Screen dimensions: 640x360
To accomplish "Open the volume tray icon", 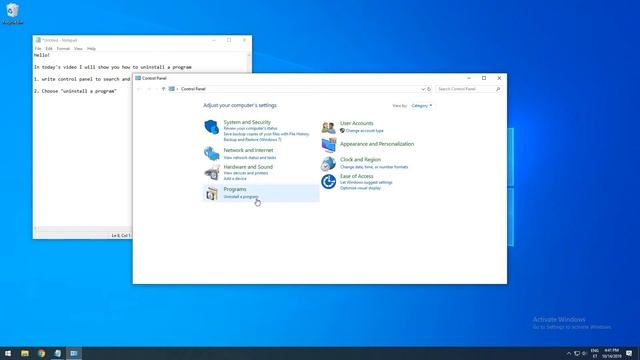I will 584,353.
